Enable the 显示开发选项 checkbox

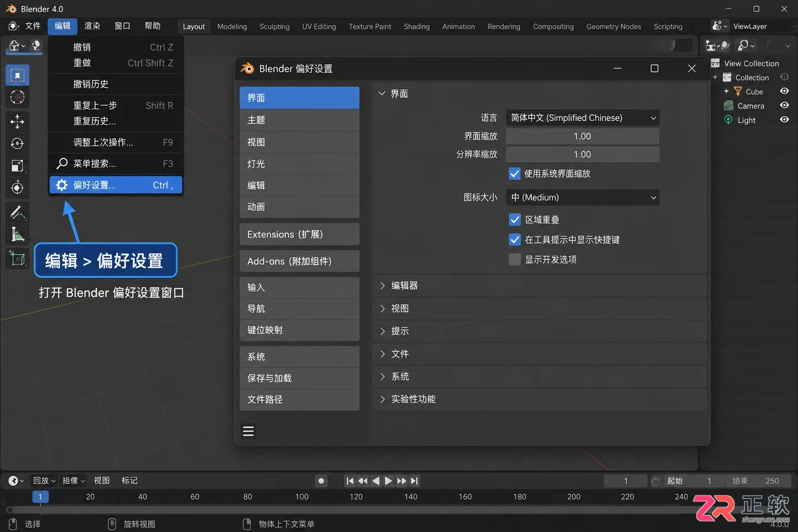515,259
